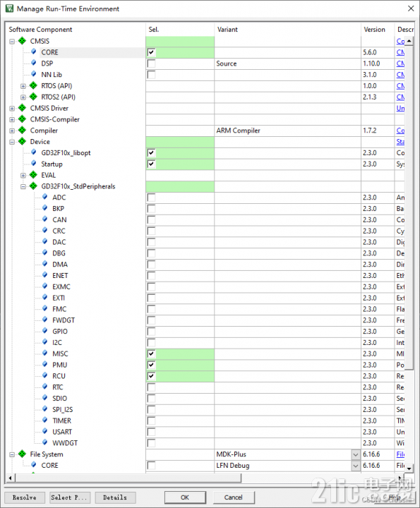Viewport: 420px width, 508px height.
Task: Click the Select Packs button
Action: (x=70, y=497)
